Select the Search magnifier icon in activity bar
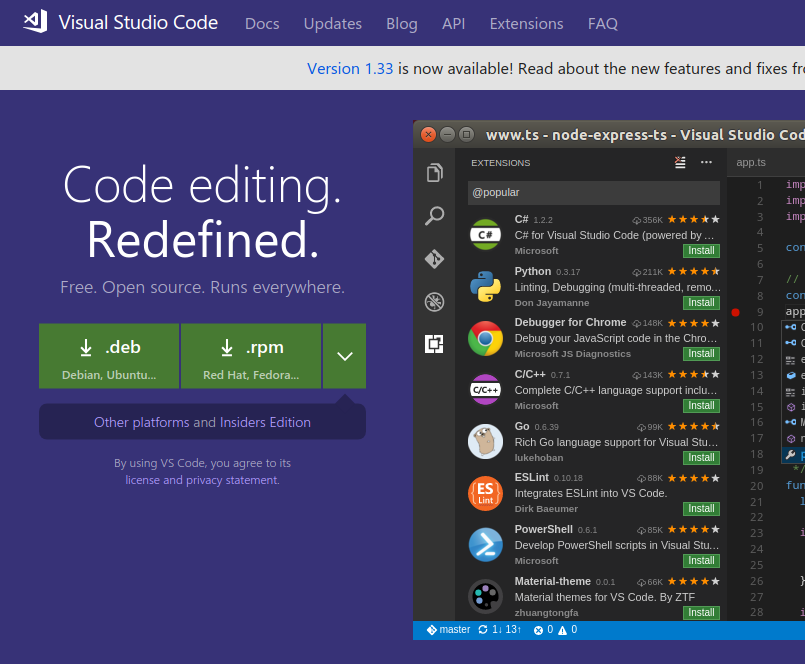 pos(434,216)
